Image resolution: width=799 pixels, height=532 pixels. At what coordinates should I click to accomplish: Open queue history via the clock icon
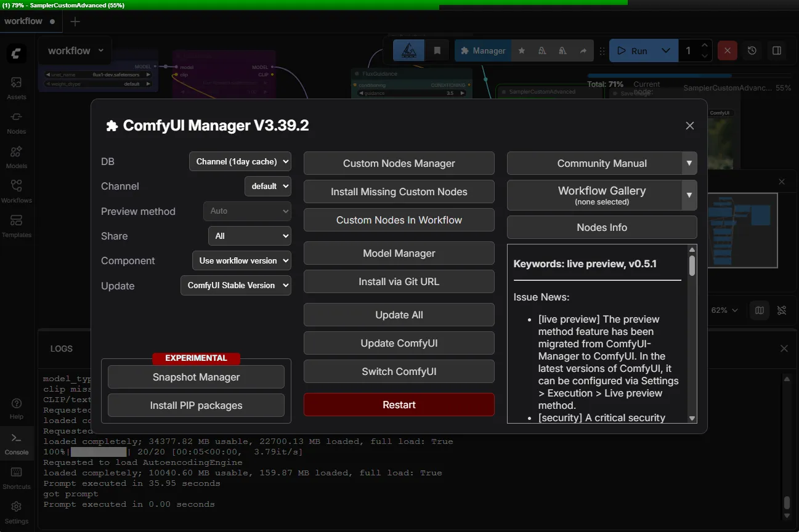point(752,50)
